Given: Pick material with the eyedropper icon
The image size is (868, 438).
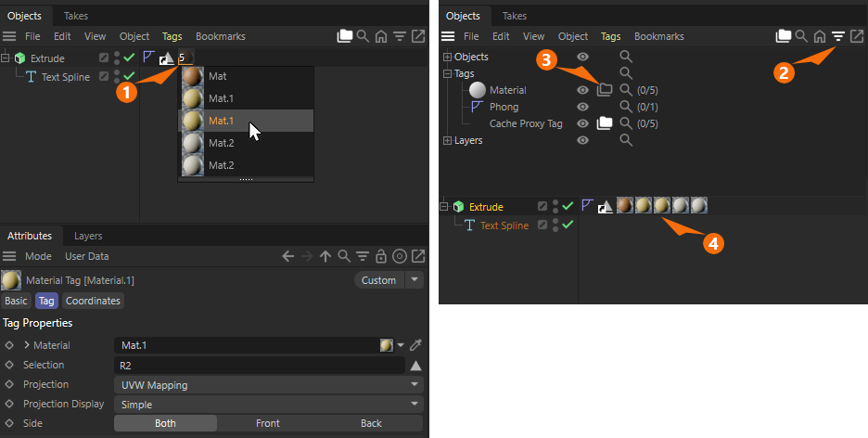Looking at the screenshot, I should pyautogui.click(x=415, y=345).
